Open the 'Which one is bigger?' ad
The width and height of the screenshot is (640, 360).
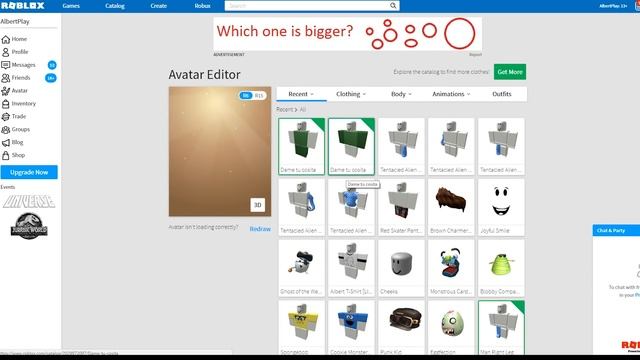click(x=347, y=34)
